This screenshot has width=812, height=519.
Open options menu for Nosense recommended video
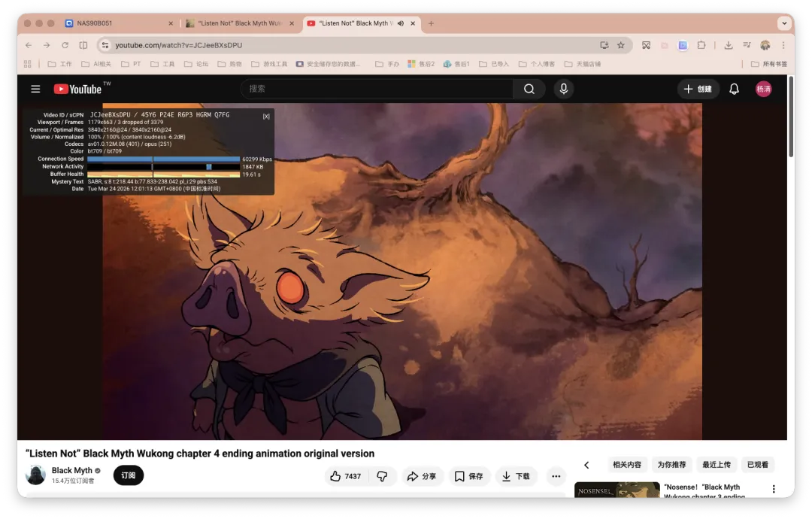774,489
